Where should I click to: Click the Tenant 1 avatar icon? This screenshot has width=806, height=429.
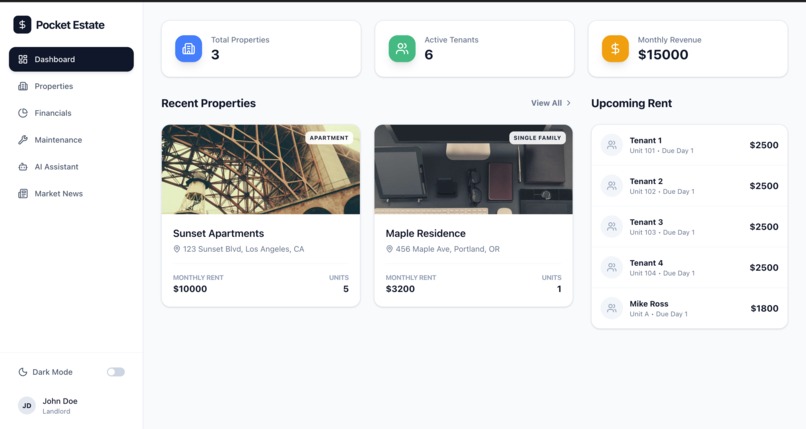click(x=612, y=145)
